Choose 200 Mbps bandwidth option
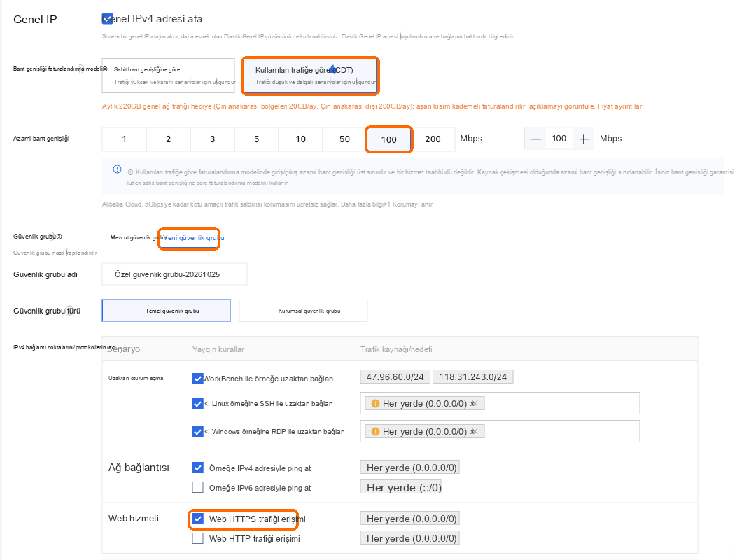The width and height of the screenshot is (735, 560). [x=433, y=139]
